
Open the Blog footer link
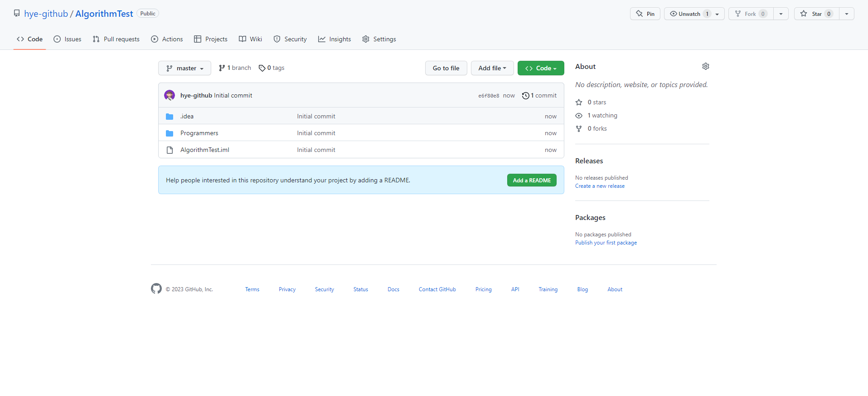(x=582, y=289)
